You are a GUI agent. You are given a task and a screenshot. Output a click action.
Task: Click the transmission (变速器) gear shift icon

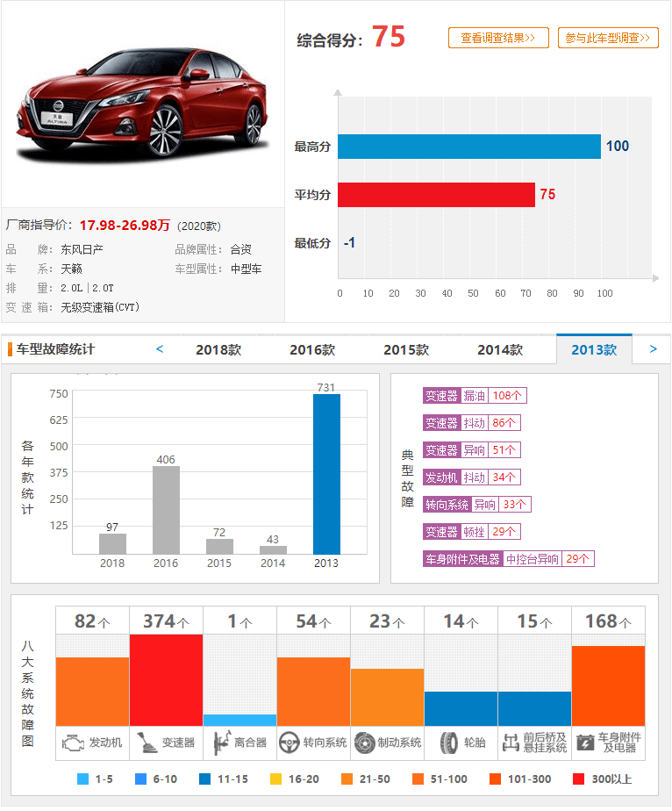[147, 743]
